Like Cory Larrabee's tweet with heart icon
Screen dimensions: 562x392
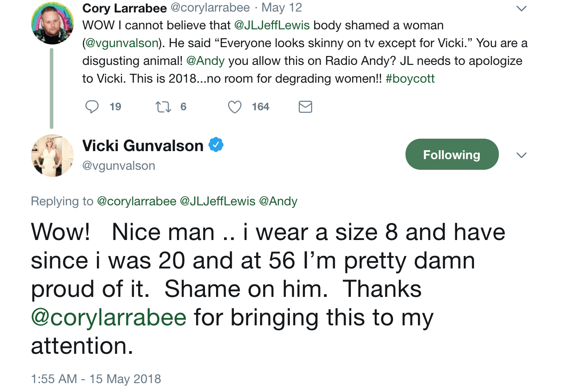click(x=235, y=107)
